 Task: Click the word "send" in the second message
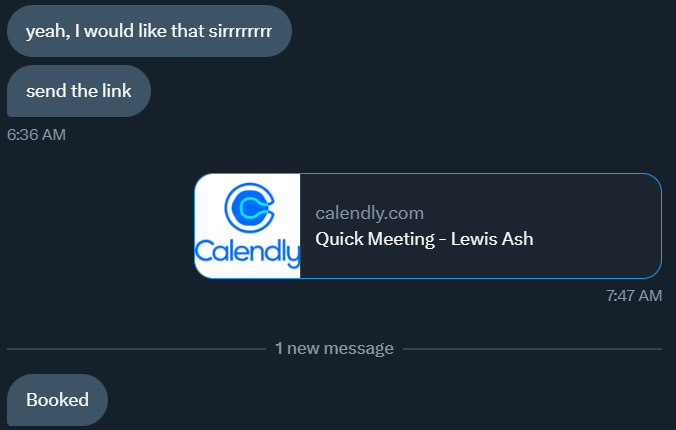[45, 92]
